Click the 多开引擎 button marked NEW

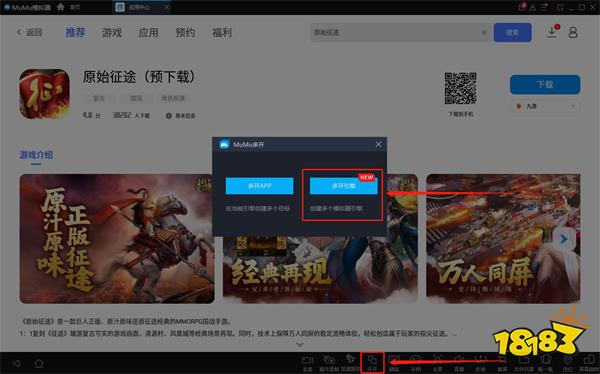(344, 186)
